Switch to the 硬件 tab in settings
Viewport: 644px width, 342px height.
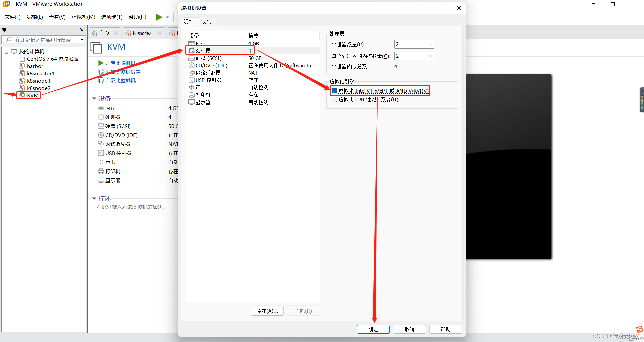189,22
